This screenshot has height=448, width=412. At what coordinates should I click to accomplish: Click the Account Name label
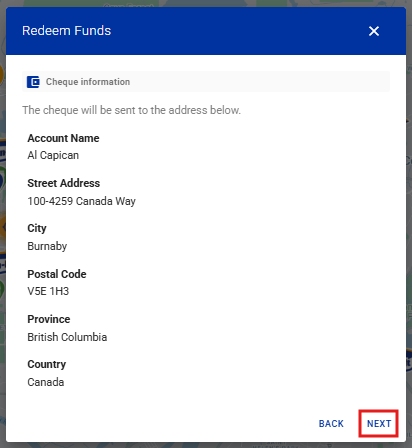coord(63,138)
